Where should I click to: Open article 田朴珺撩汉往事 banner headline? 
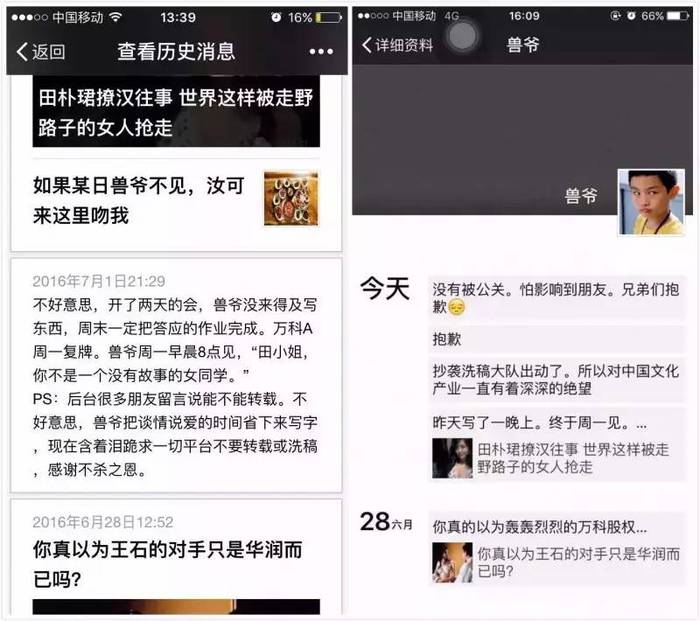[x=176, y=112]
